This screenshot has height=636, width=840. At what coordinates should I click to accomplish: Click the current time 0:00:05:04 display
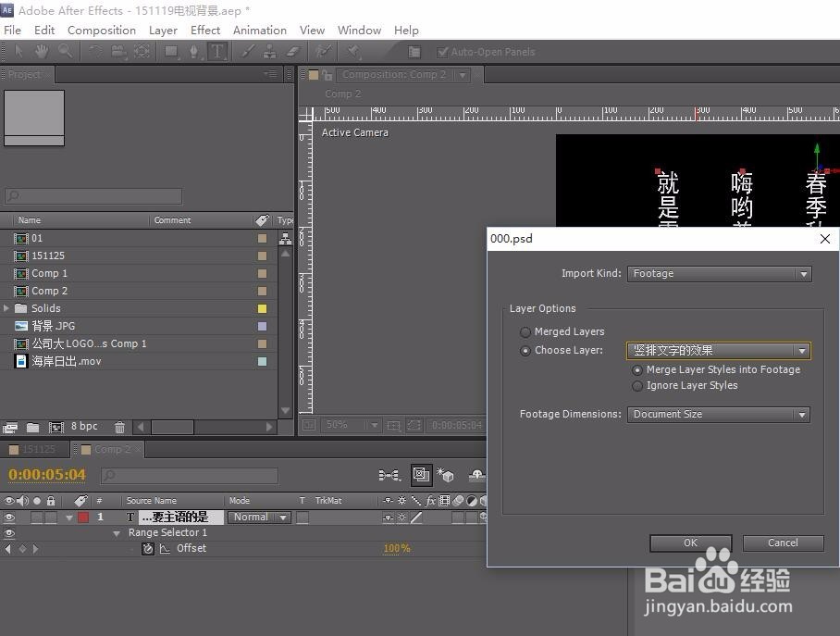(x=47, y=475)
